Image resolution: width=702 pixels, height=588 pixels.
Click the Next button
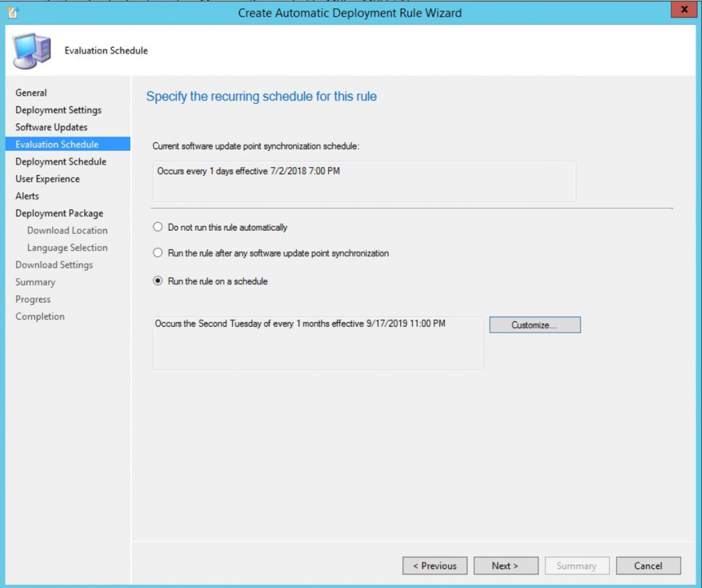pos(505,565)
